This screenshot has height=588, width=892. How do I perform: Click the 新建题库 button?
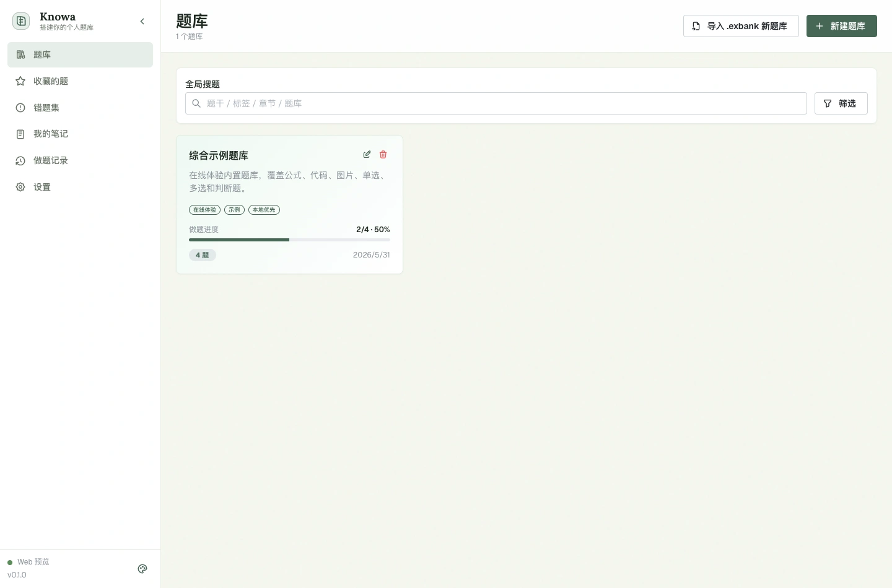coord(842,26)
